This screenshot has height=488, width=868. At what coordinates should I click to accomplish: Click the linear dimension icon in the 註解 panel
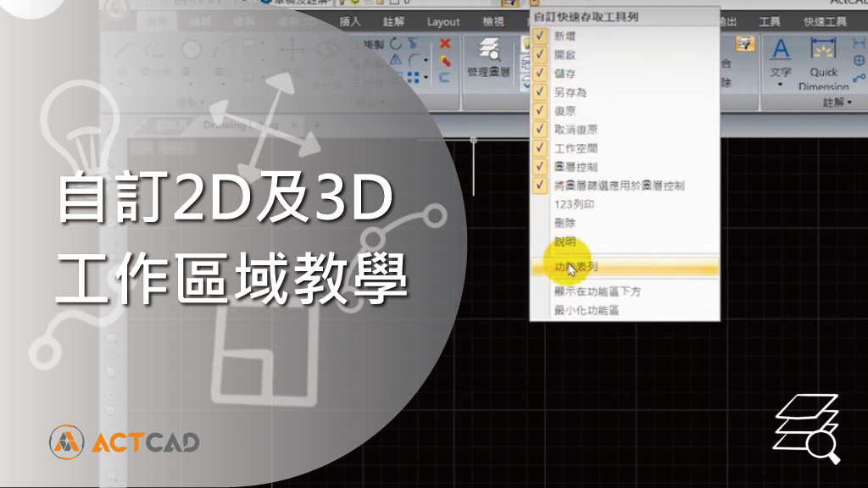click(859, 43)
